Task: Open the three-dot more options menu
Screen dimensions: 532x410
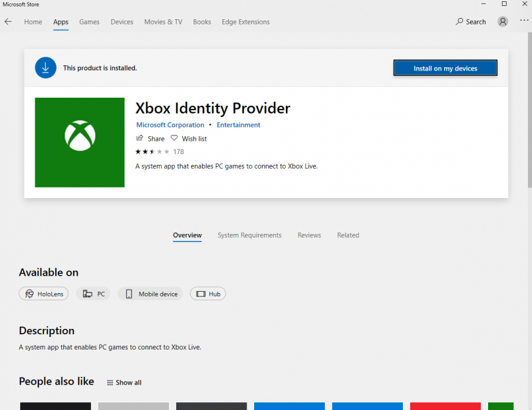Action: coord(523,21)
